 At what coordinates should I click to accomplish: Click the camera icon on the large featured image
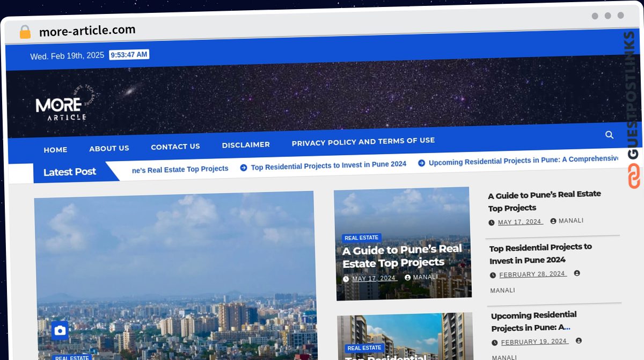pyautogui.click(x=60, y=330)
